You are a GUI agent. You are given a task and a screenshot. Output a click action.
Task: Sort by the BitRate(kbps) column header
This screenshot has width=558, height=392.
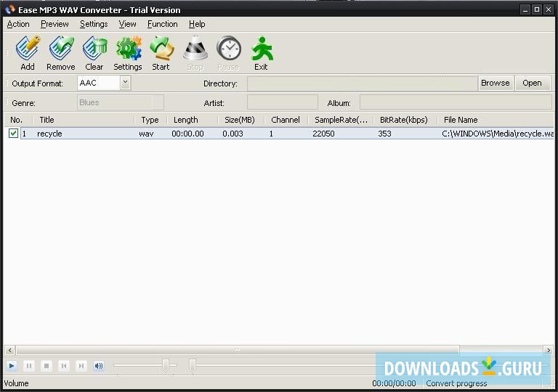[405, 120]
